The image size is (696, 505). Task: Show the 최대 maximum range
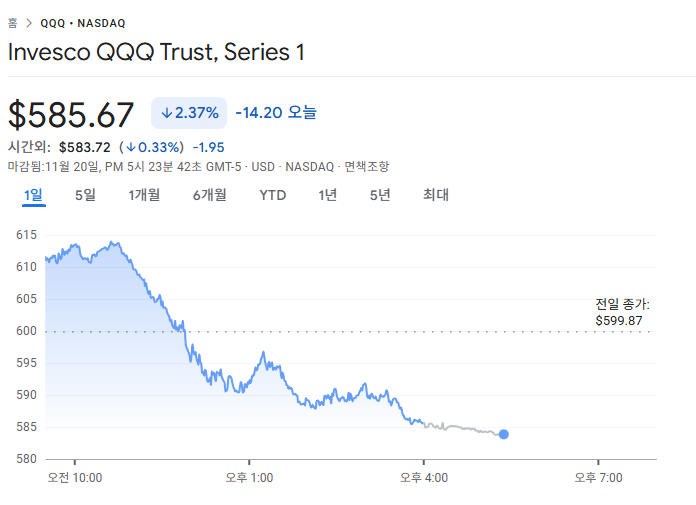436,195
